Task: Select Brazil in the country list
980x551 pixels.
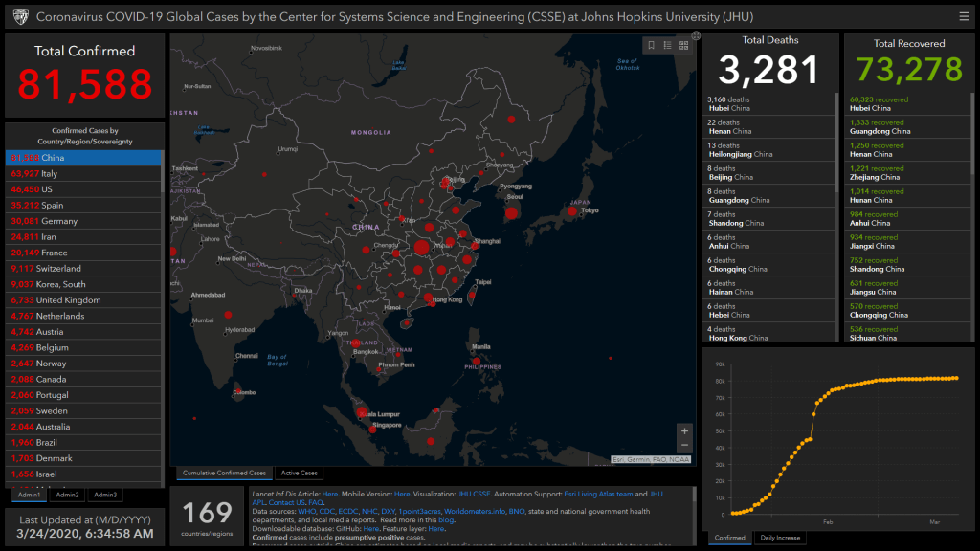Action: click(83, 442)
